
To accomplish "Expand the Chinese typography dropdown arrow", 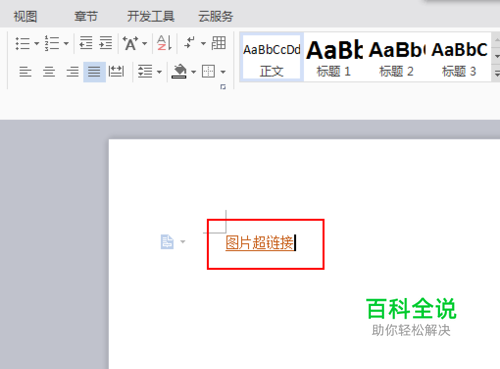I will point(144,43).
